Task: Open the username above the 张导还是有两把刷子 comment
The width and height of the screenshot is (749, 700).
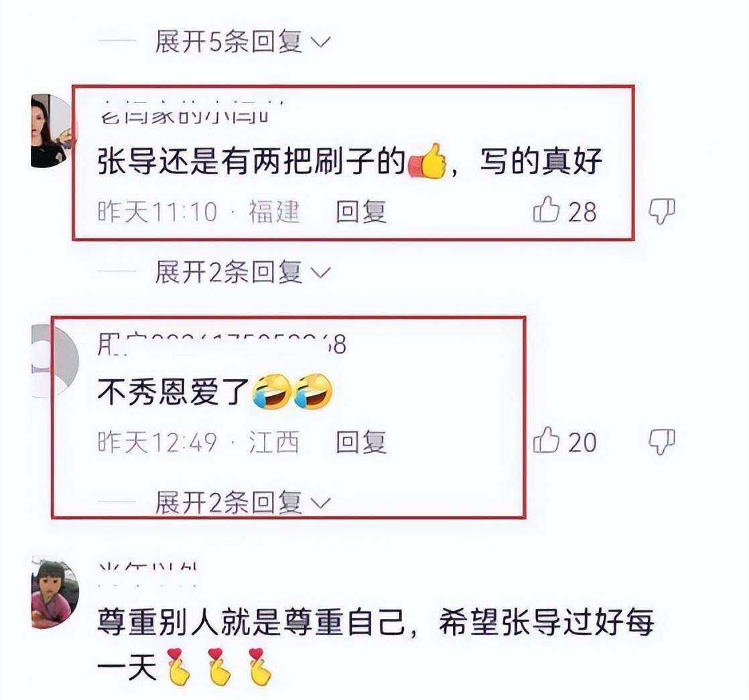Action: [192, 113]
